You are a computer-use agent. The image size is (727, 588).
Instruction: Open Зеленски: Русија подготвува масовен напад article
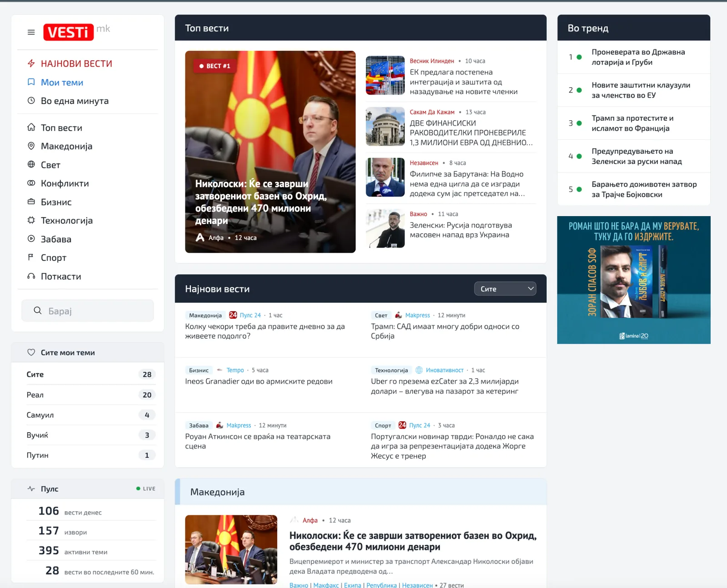click(x=461, y=230)
